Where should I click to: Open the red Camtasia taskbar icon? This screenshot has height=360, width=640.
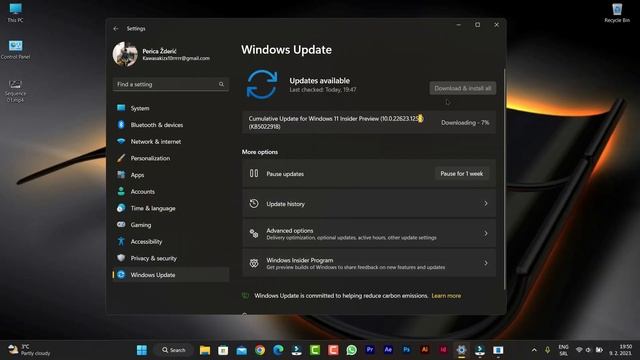point(333,350)
